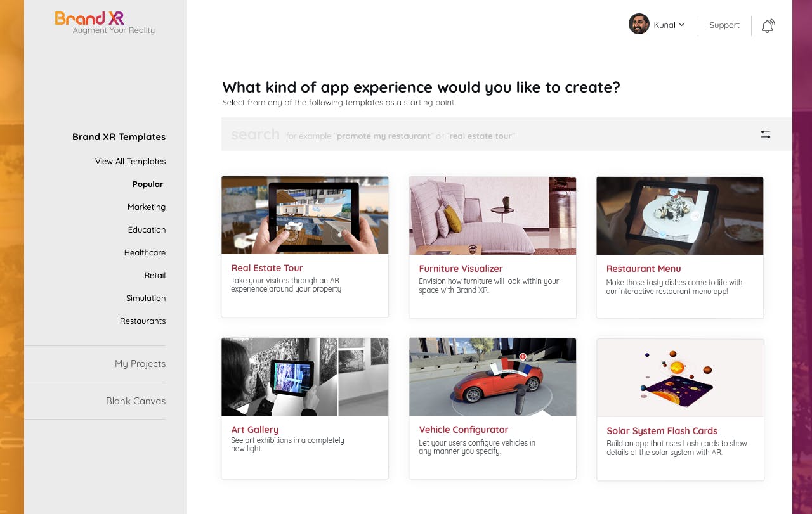Click the Brand XR logo
The image size is (812, 514).
pyautogui.click(x=89, y=19)
